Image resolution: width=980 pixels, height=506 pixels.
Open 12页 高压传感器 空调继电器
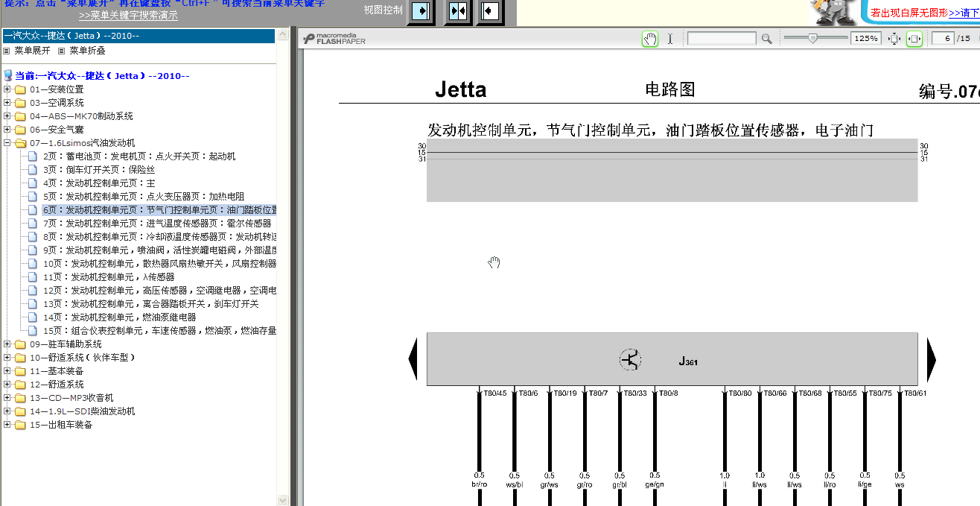tap(159, 291)
